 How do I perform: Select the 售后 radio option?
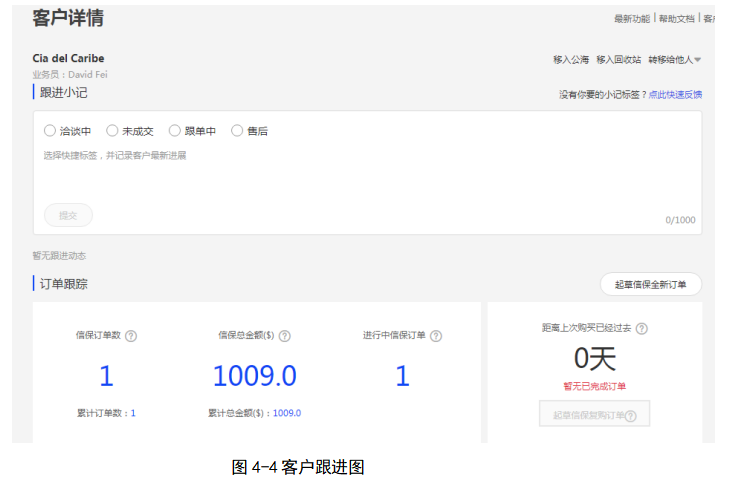click(x=237, y=130)
